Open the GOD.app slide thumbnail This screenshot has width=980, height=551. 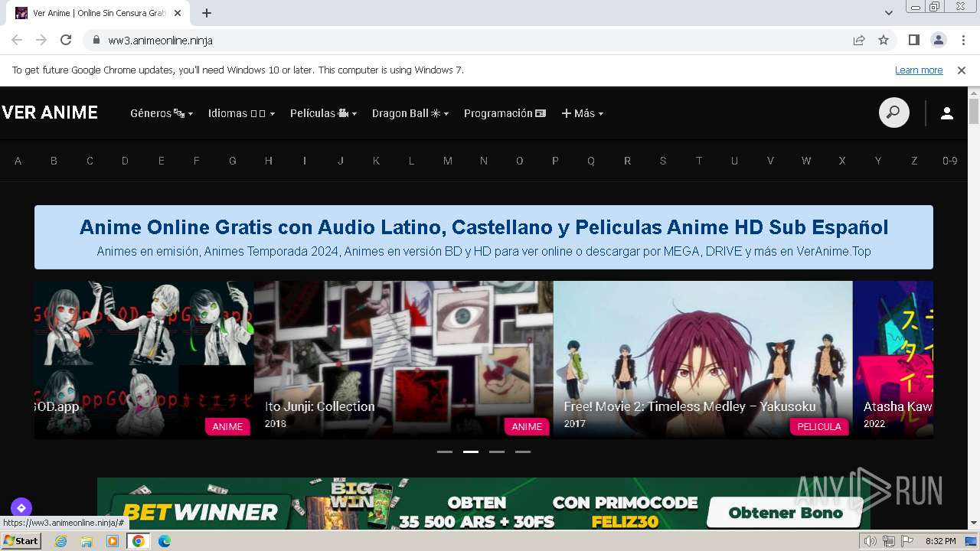point(144,360)
